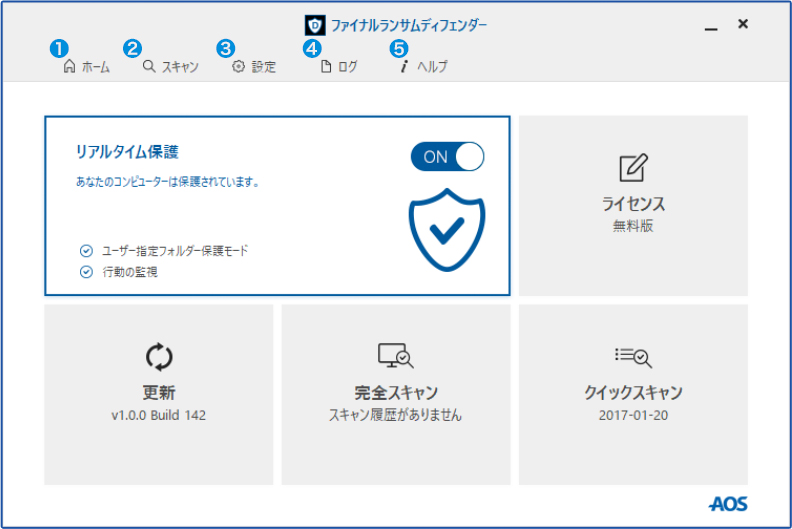Viewport: 792px width, 529px height.
Task: Toggle the リアルタイム保護 ON switch
Action: pos(448,157)
